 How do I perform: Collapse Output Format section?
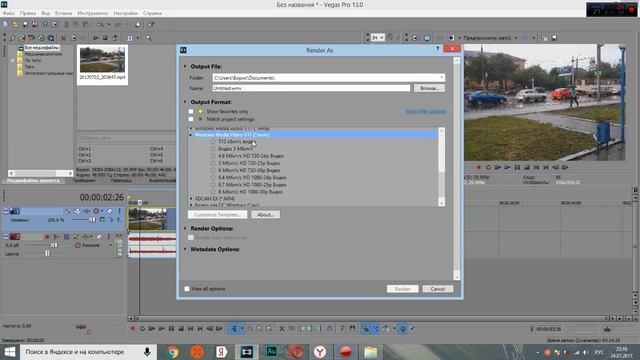pos(185,102)
